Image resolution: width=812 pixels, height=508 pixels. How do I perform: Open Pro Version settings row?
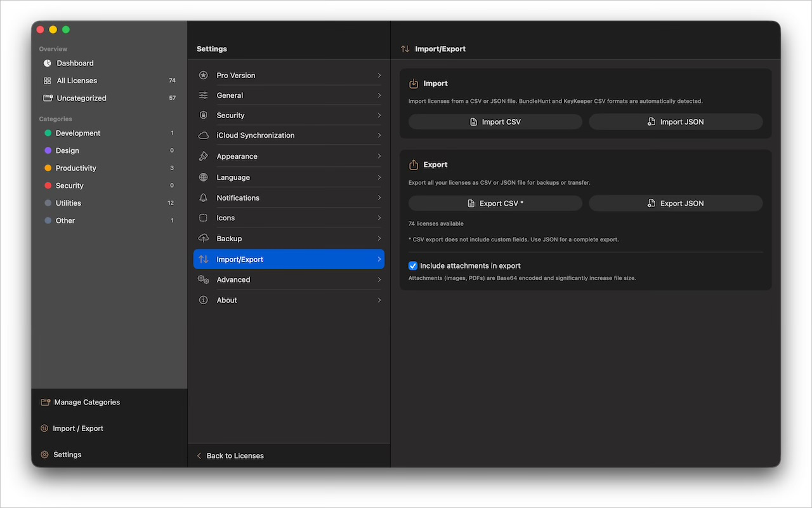[289, 75]
